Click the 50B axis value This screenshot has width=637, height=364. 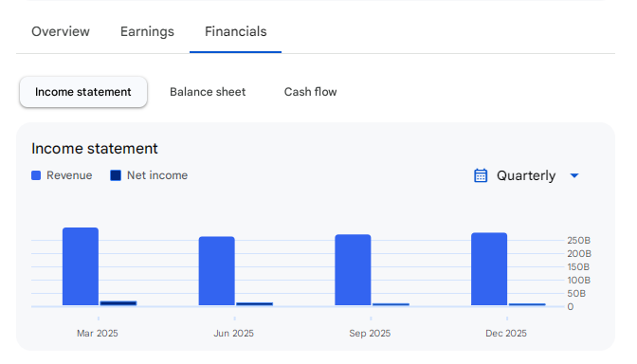pyautogui.click(x=576, y=293)
